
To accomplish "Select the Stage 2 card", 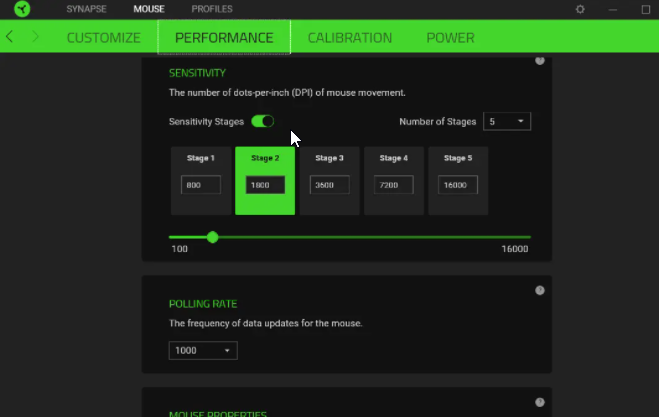I will pyautogui.click(x=265, y=181).
